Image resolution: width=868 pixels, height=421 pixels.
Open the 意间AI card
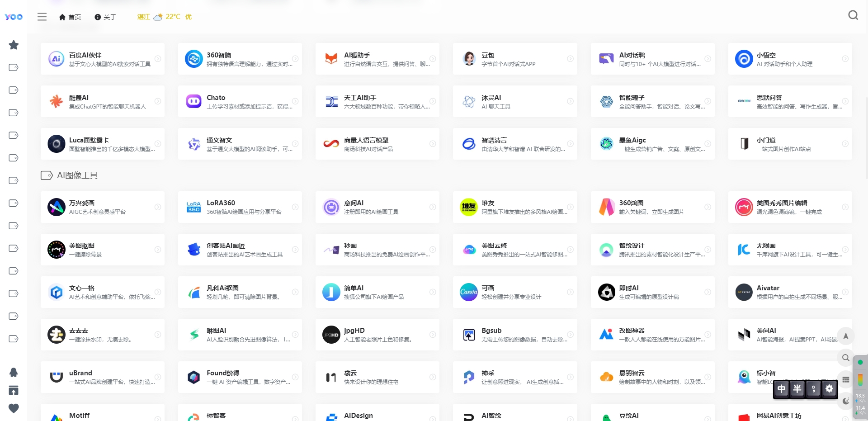(377, 207)
